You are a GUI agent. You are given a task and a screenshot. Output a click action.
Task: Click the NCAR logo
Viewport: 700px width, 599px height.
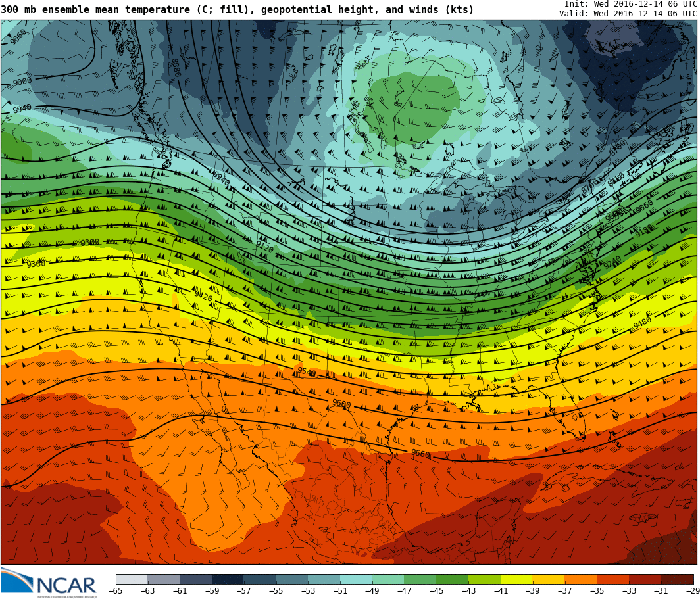[49, 583]
